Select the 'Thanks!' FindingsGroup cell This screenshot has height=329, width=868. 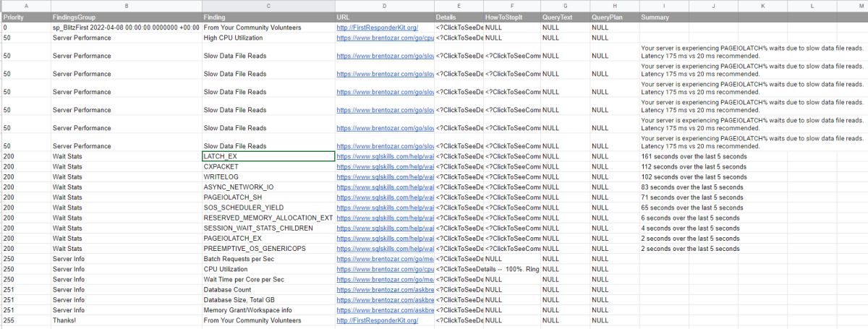[x=126, y=320]
